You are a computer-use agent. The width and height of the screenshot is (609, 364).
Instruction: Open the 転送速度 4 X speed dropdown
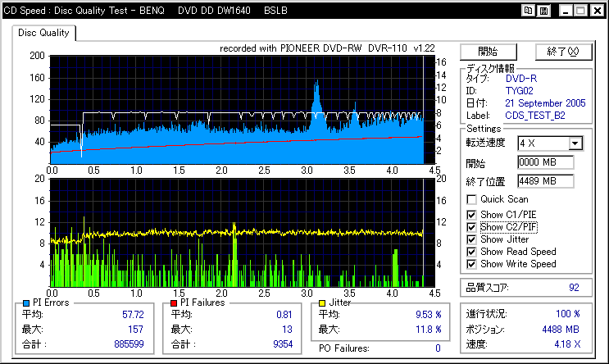(550, 143)
